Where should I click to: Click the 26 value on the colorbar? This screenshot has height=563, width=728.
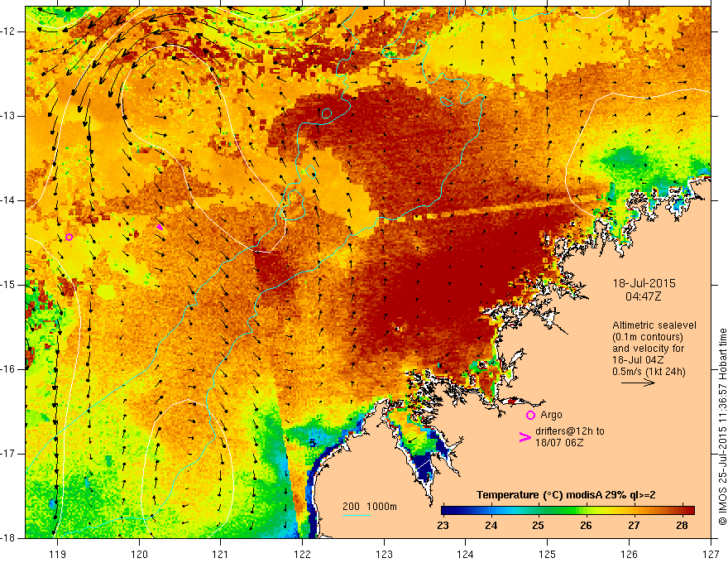586,526
